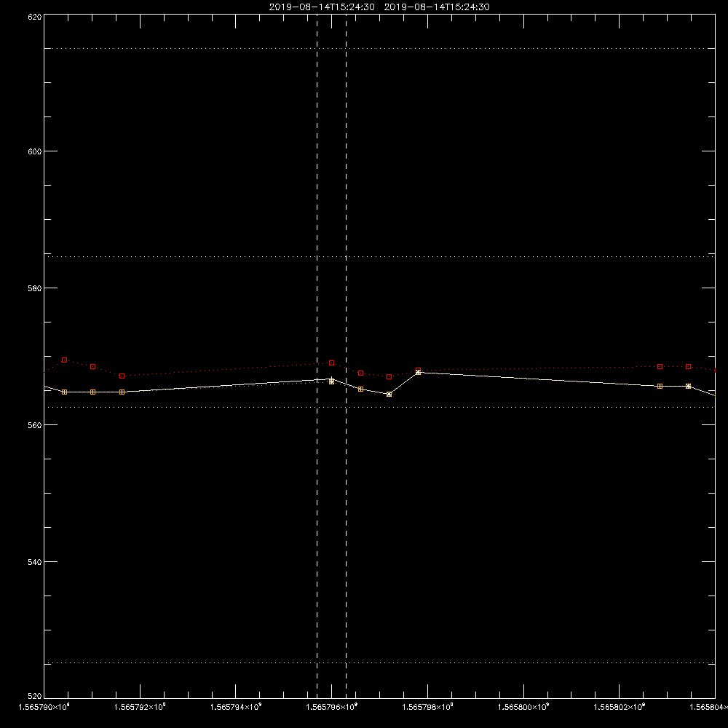Click the lowest horizontal dotted limit line
The image size is (728, 728).
point(379,663)
